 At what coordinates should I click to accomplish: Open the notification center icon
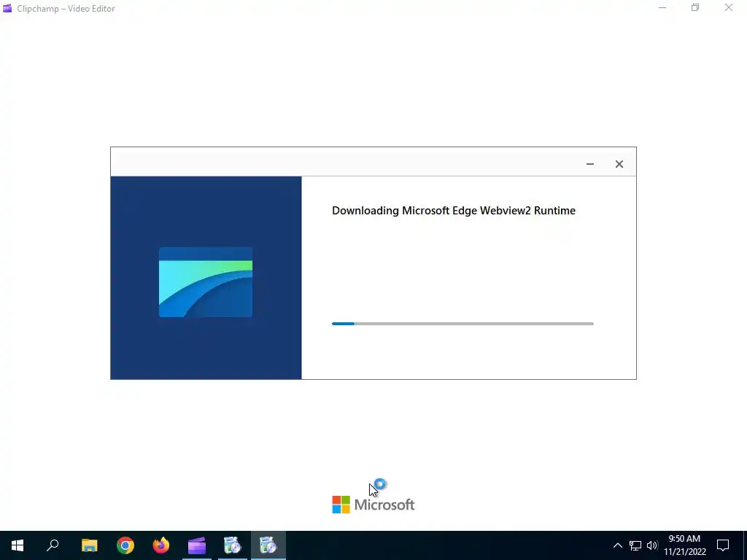click(x=723, y=545)
